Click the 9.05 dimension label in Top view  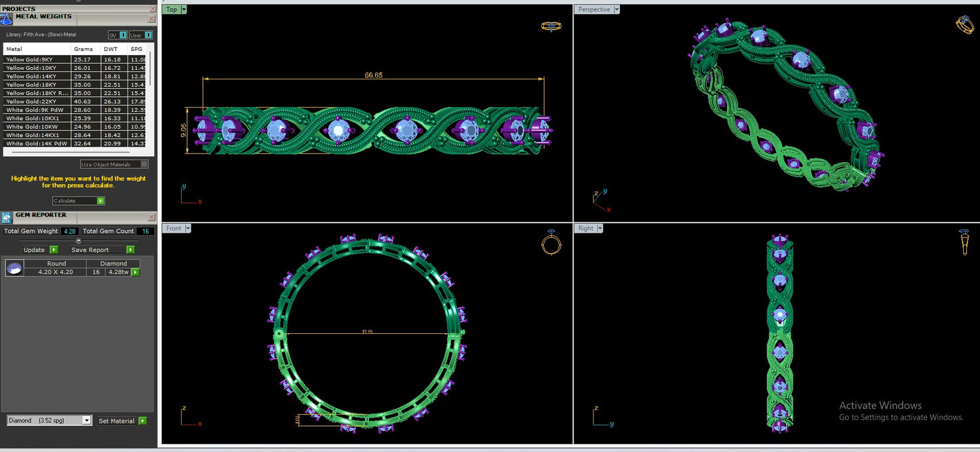(x=184, y=131)
